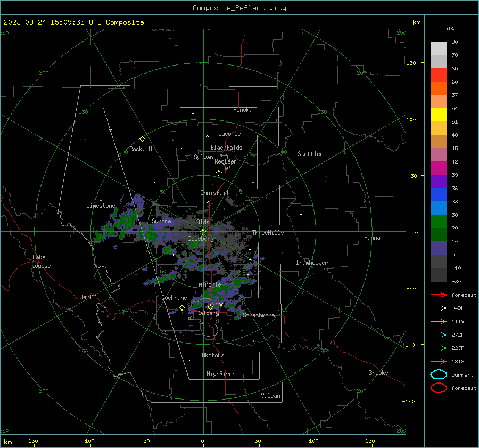Click the Drumheller label
The width and height of the screenshot is (479, 448).
coord(312,263)
